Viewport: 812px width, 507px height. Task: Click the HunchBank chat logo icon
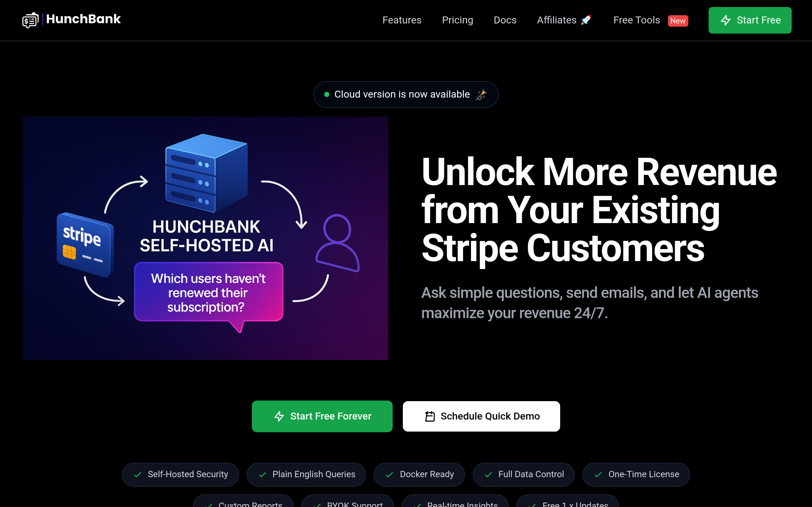point(30,20)
